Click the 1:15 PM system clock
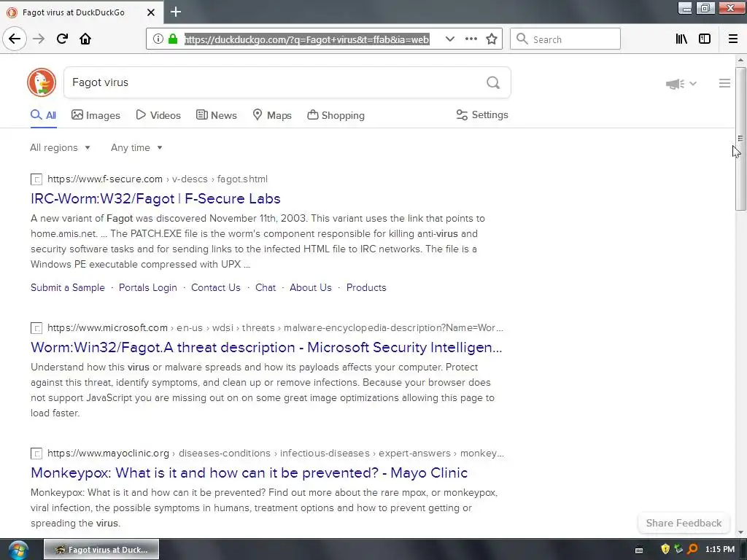The width and height of the screenshot is (747, 560). [x=720, y=550]
